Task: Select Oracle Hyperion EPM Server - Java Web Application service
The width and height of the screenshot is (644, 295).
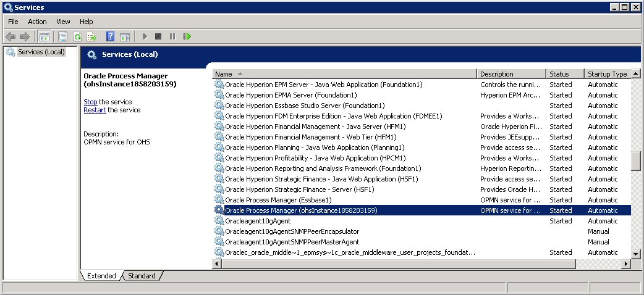Action: tap(324, 85)
